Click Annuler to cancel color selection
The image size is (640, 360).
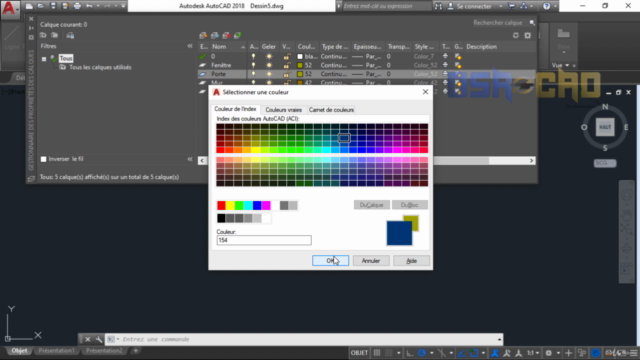pyautogui.click(x=371, y=260)
